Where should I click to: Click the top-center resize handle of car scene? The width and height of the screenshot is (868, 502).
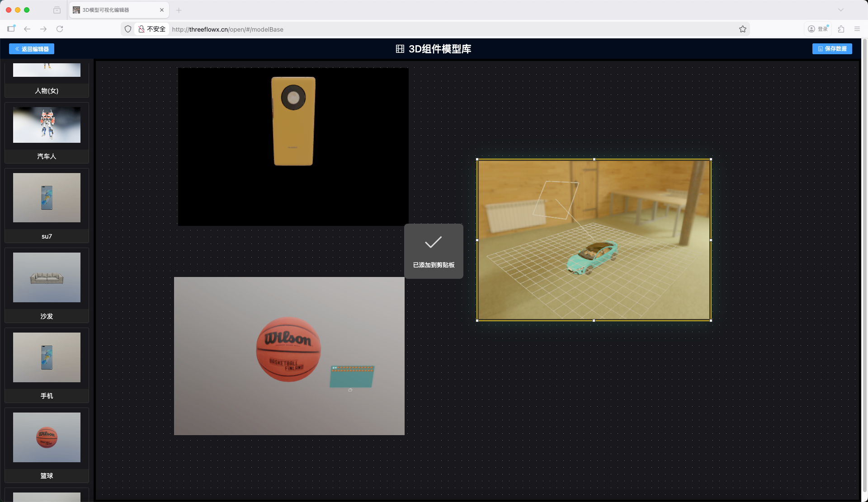click(x=594, y=159)
